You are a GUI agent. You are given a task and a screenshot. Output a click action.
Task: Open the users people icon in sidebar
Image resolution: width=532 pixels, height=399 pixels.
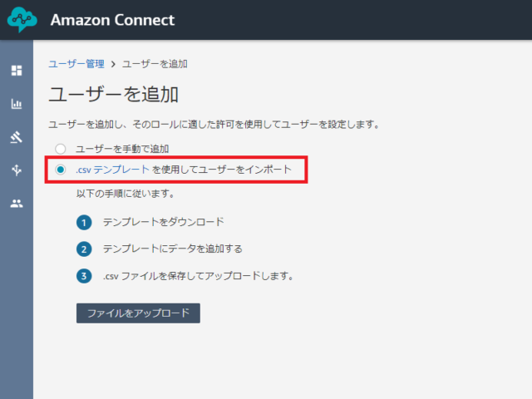point(17,203)
